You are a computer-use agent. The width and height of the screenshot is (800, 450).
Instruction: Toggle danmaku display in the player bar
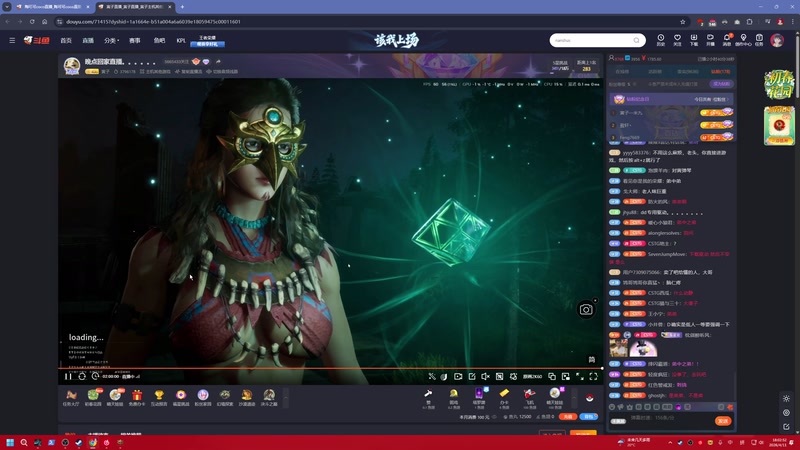pos(499,377)
